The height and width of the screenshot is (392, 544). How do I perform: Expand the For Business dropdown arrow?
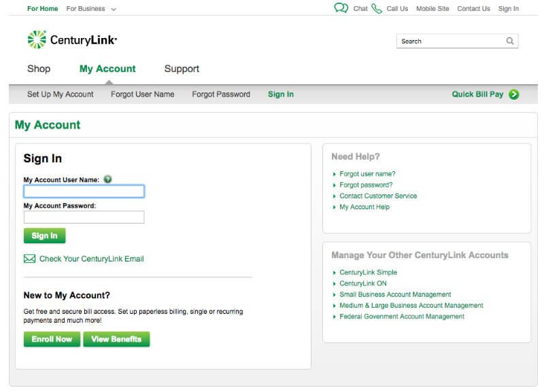114,10
